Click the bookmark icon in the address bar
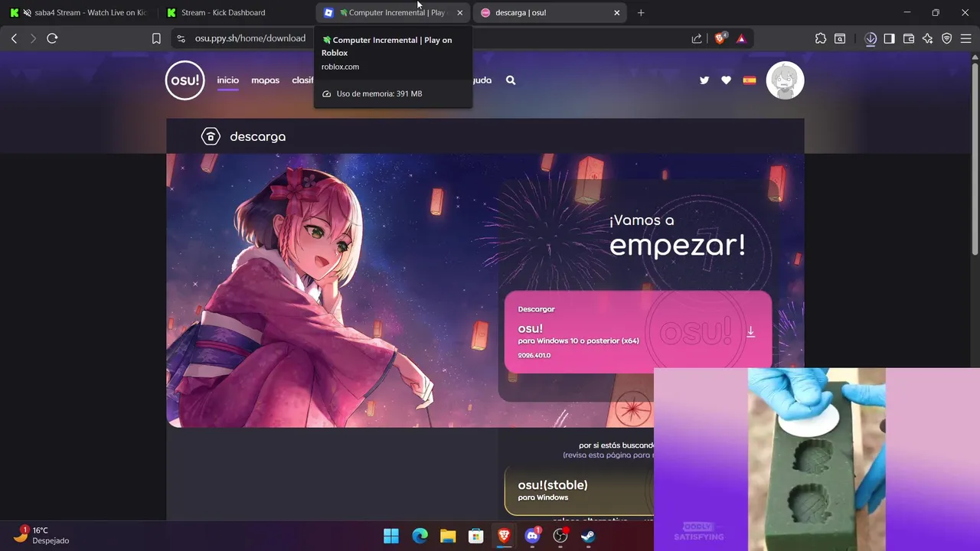The height and width of the screenshot is (551, 980). (x=156, y=38)
